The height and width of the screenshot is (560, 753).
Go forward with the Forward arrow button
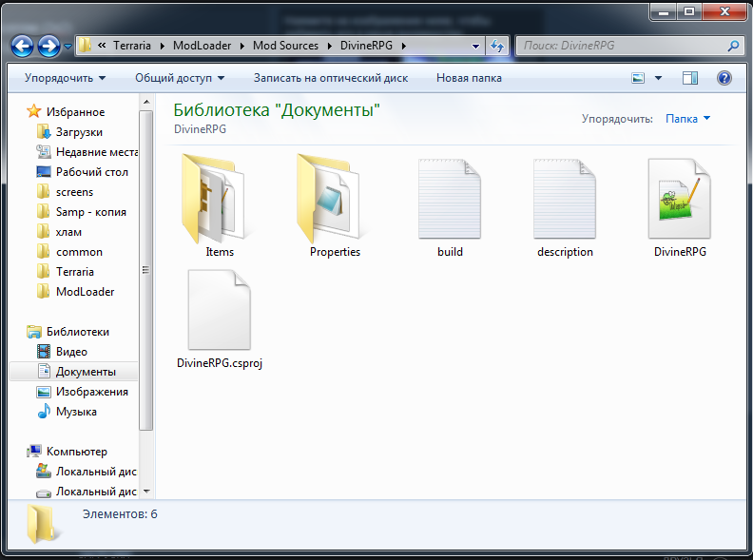[48, 46]
